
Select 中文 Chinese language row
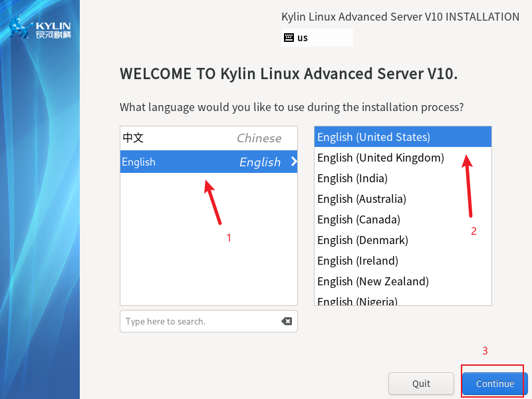tap(209, 138)
